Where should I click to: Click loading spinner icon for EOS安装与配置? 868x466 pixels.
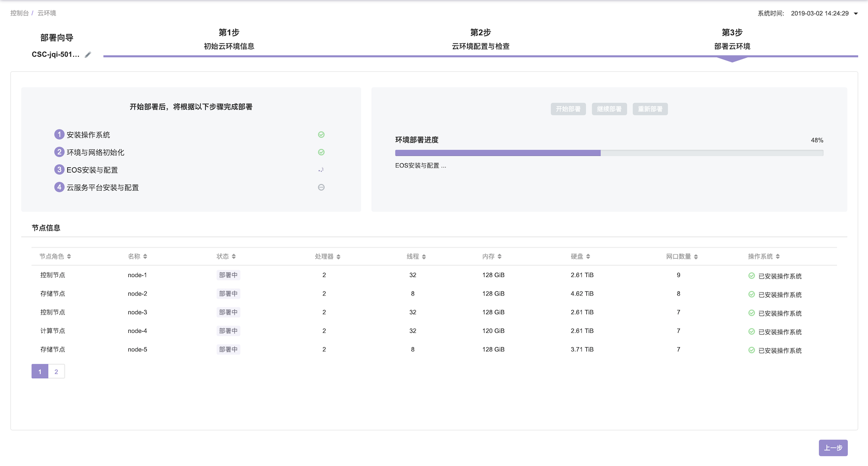pos(321,170)
